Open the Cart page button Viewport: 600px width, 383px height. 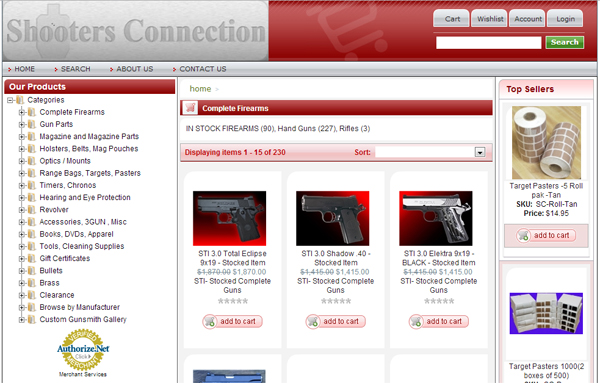tap(452, 18)
